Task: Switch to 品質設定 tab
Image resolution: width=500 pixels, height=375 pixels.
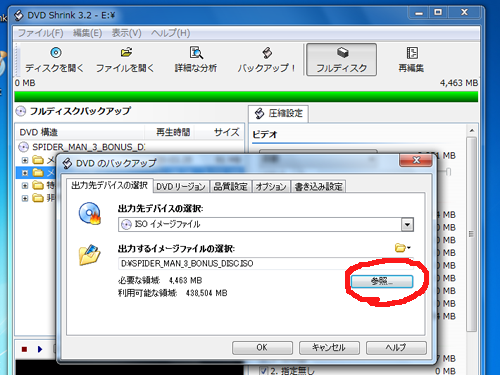Action: [x=230, y=187]
